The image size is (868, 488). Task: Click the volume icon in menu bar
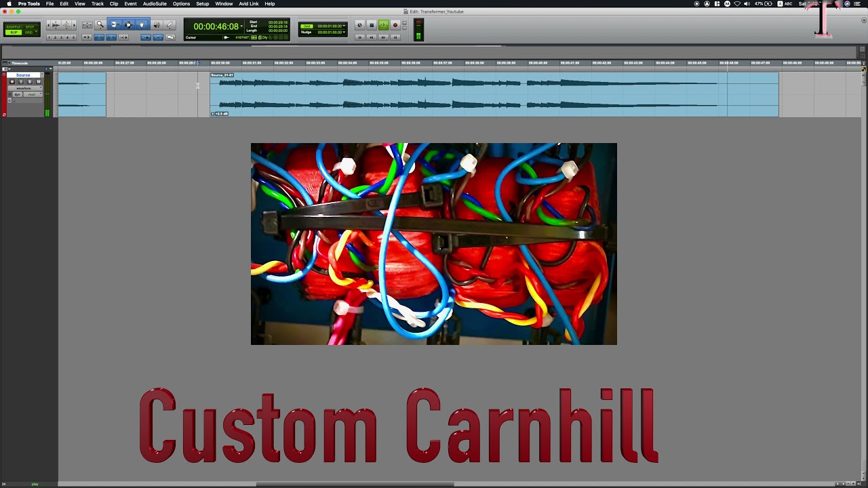(x=747, y=3)
